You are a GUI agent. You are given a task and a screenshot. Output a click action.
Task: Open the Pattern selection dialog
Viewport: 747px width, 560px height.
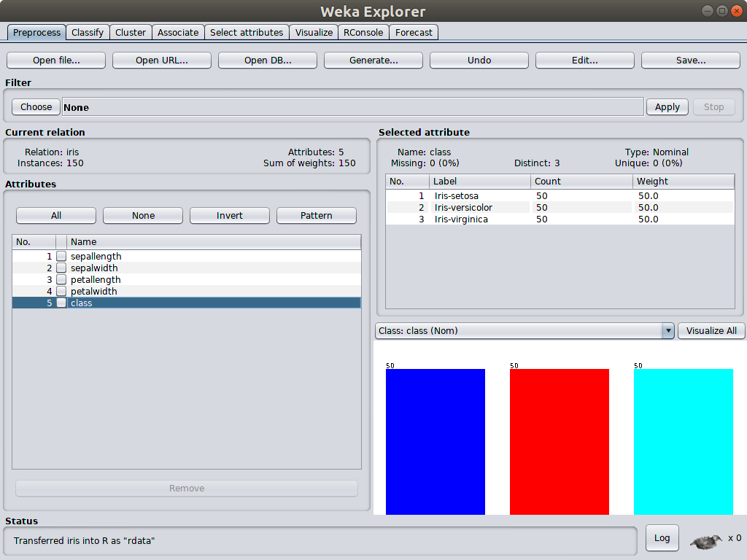coord(317,215)
